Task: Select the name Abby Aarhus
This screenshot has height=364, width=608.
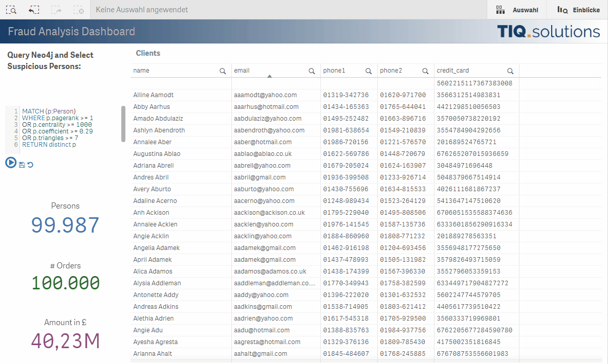Action: pos(151,106)
